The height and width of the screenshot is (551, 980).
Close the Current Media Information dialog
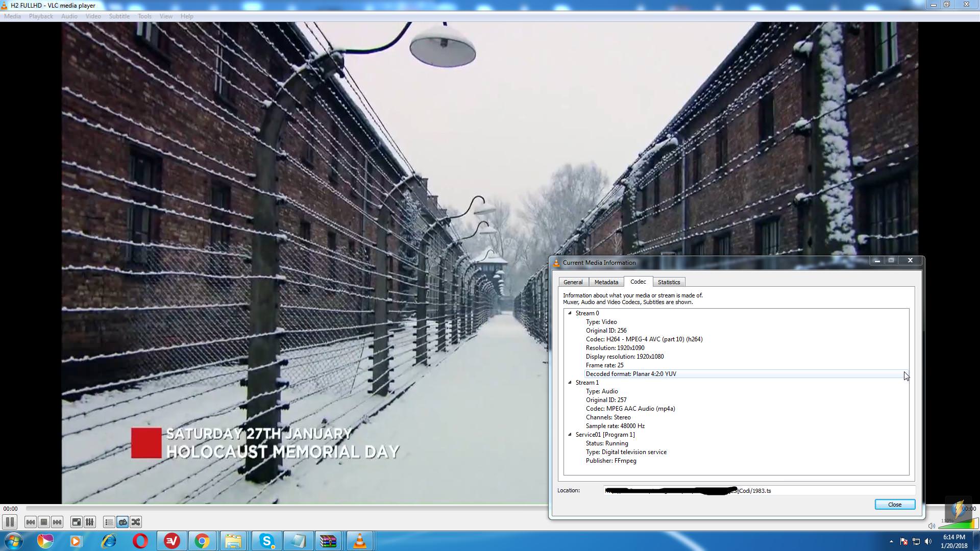point(895,505)
